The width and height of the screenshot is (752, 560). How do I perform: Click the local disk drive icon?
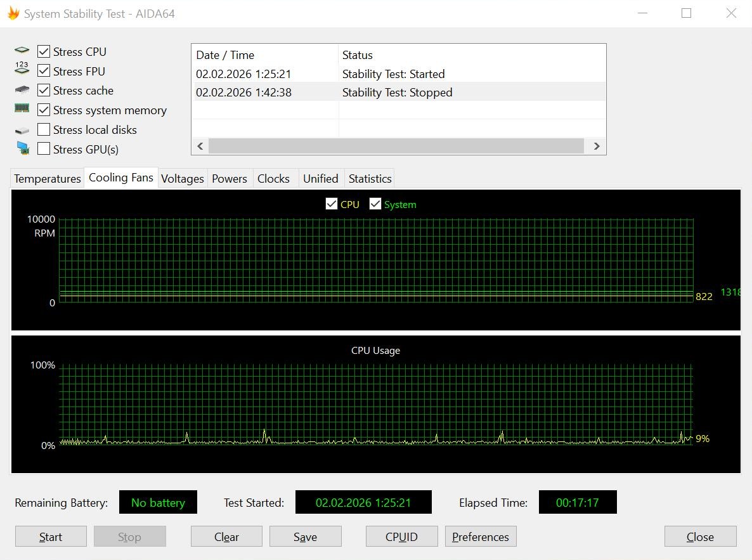(22, 131)
